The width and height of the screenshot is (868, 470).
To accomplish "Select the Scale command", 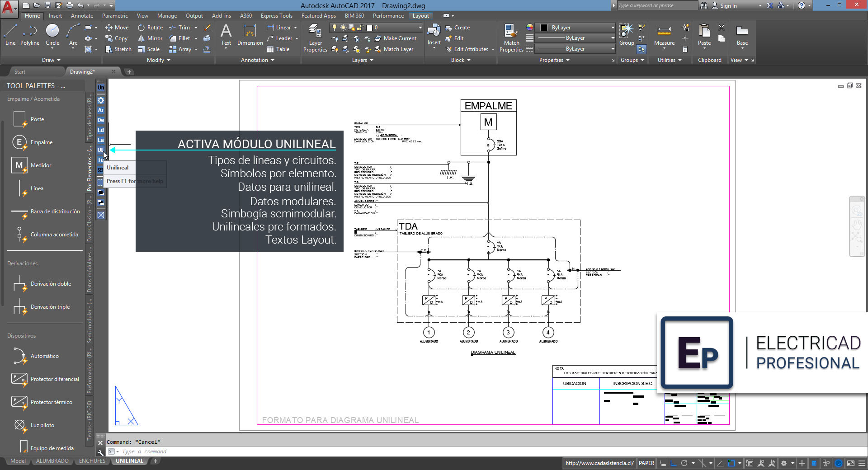I will pos(149,49).
